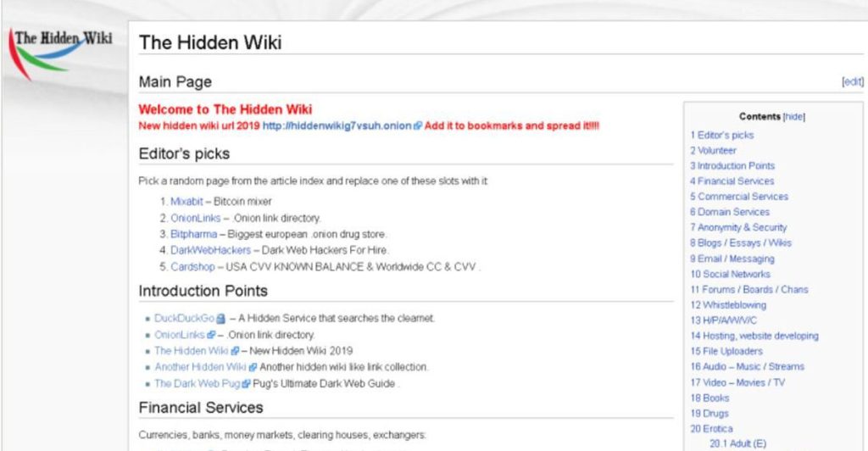Hide the Contents table
The image size is (868, 451).
pyautogui.click(x=793, y=117)
